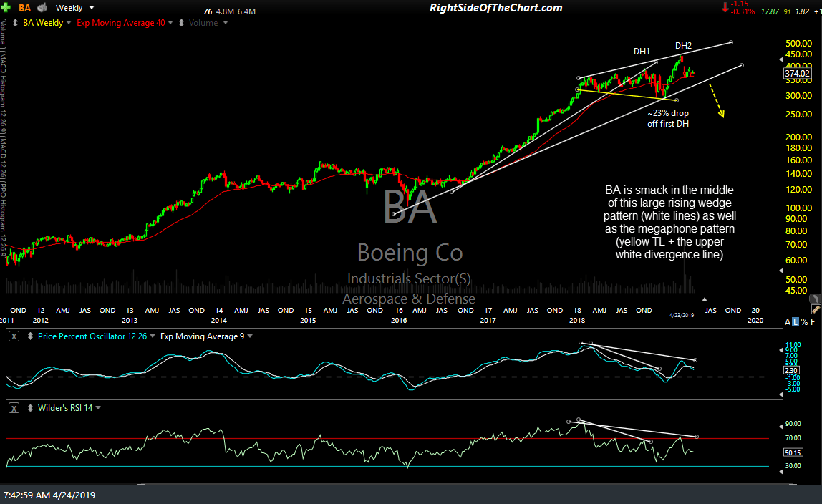The height and width of the screenshot is (504, 822).
Task: Click the green plus icon to add a symbol
Action: click(7, 7)
